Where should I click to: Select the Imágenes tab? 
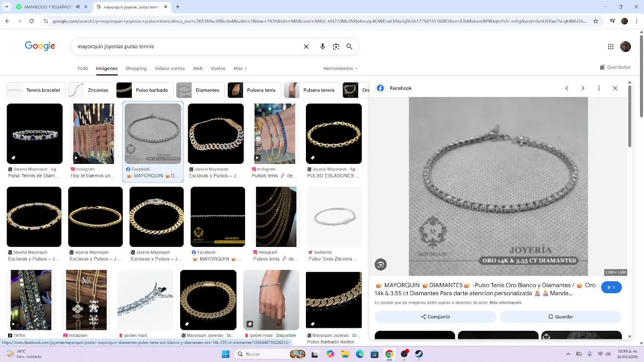point(107,68)
